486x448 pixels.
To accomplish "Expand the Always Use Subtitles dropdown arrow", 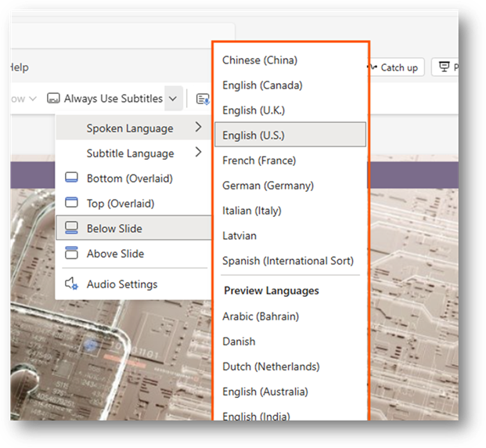I will pyautogui.click(x=174, y=99).
